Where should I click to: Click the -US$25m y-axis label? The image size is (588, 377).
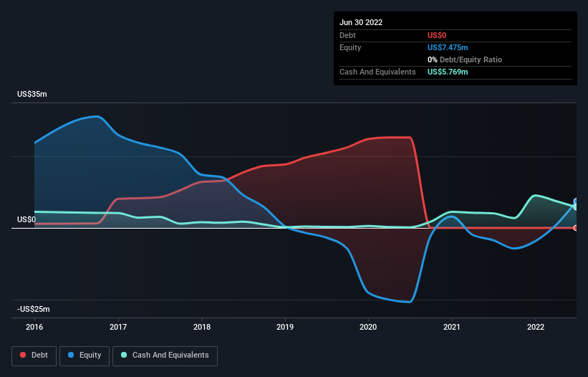(x=34, y=309)
